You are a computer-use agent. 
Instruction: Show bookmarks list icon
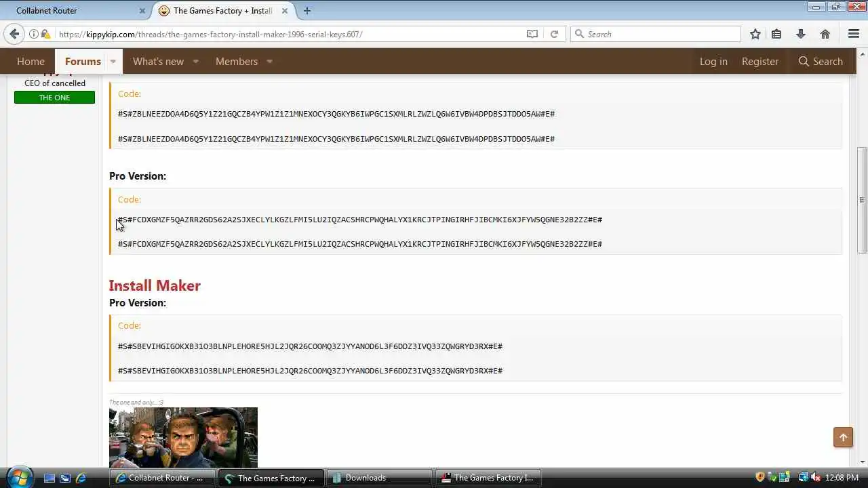coord(777,34)
